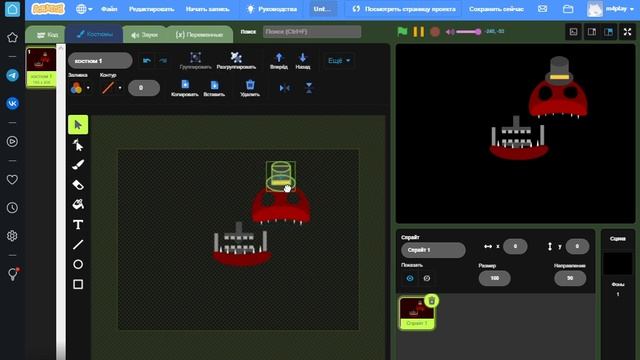Stop the project with red button
Viewport: 640px width, 360px height.
pos(435,31)
